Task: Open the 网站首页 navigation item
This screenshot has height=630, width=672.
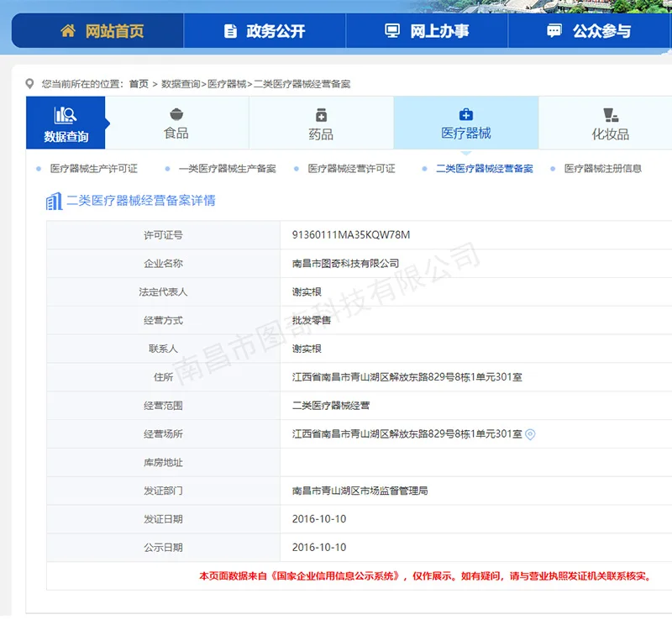Action: click(x=97, y=31)
